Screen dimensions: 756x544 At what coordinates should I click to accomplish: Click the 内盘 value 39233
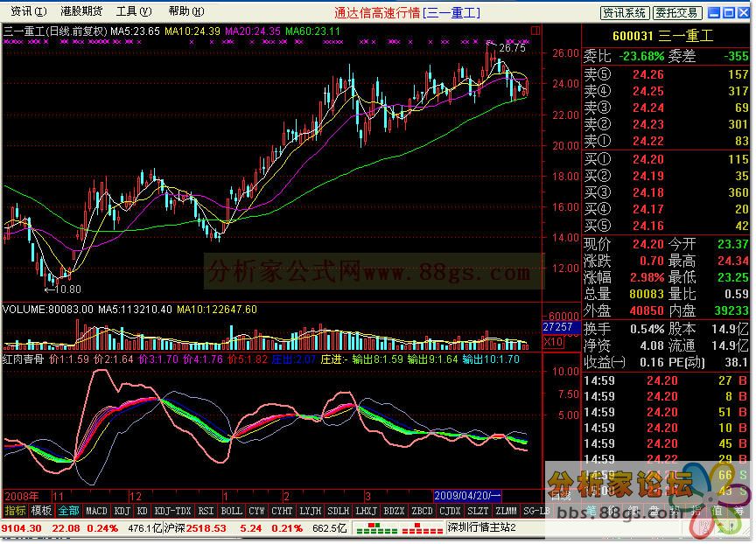pyautogui.click(x=731, y=310)
